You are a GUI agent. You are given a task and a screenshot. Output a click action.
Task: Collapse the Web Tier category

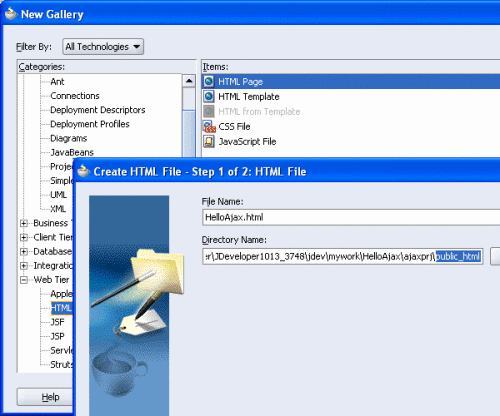click(24, 280)
